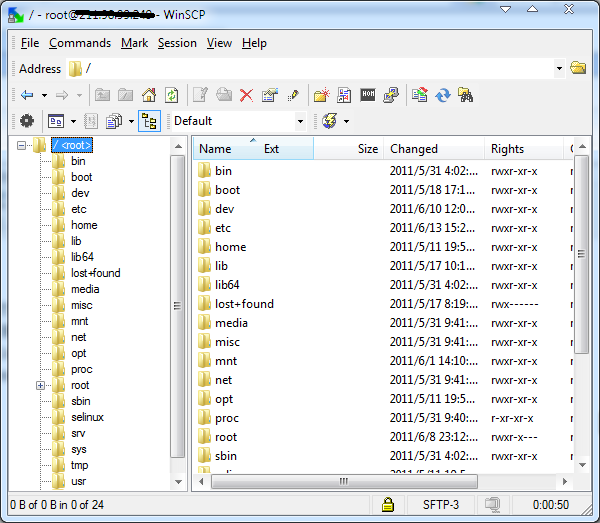This screenshot has height=523, width=600.
Task: Select the home folder in file list
Action: (230, 247)
